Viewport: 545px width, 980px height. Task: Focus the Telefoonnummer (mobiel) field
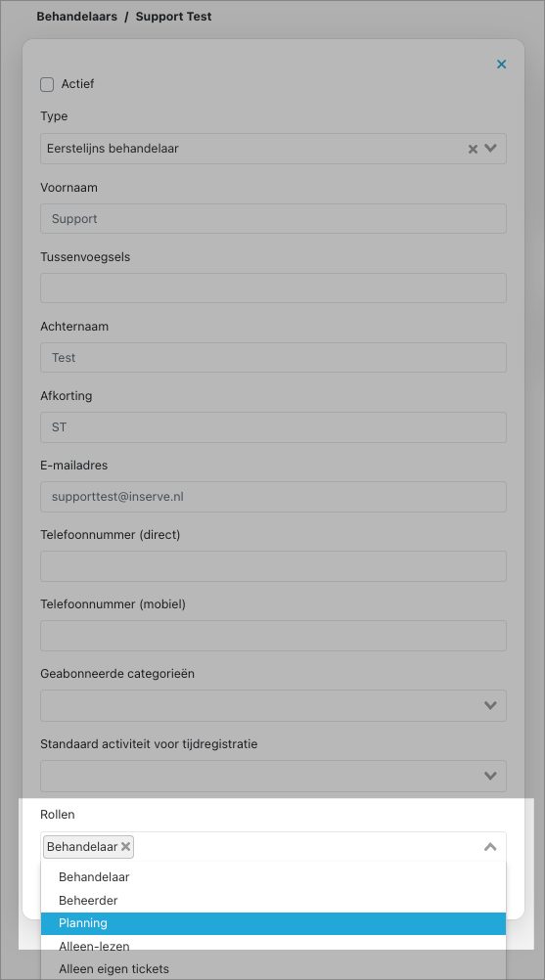tap(273, 636)
